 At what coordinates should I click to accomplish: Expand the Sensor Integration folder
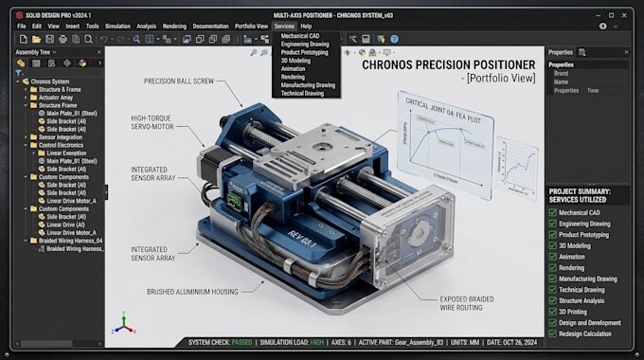(26, 137)
